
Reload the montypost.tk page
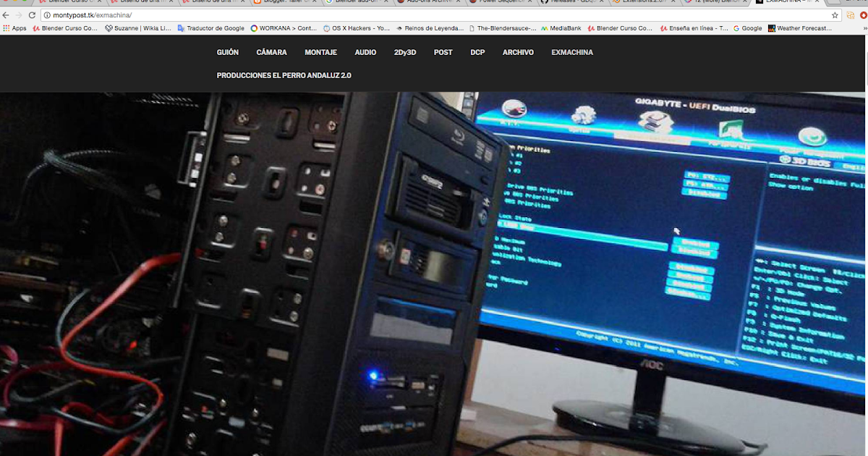coord(32,15)
